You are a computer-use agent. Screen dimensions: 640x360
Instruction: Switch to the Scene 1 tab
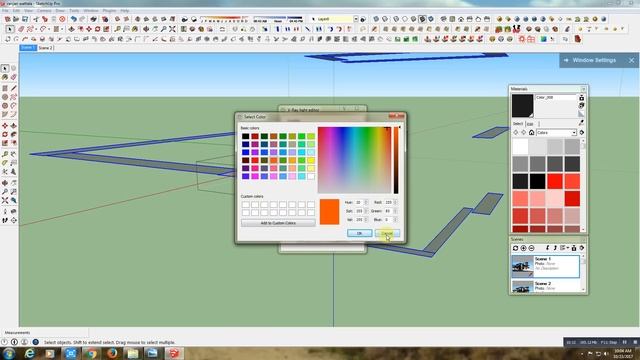pos(28,48)
